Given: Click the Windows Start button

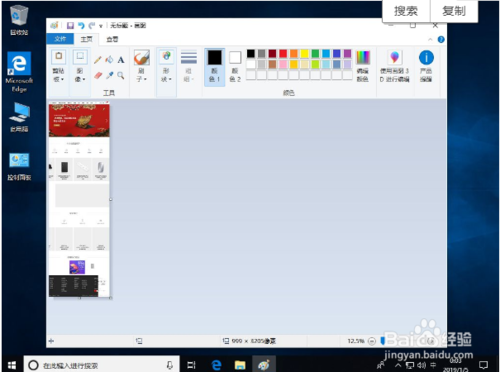Looking at the screenshot, I should click(x=12, y=365).
